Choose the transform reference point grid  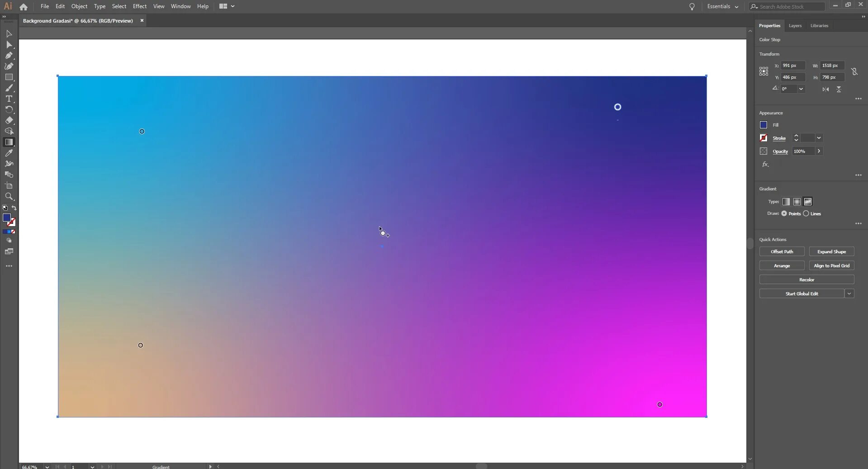point(764,71)
